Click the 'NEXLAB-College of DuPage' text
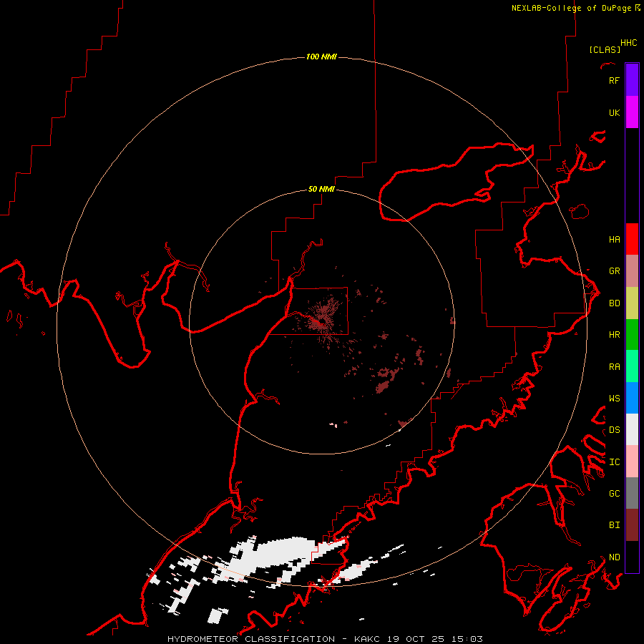644x644 pixels. 571,8
